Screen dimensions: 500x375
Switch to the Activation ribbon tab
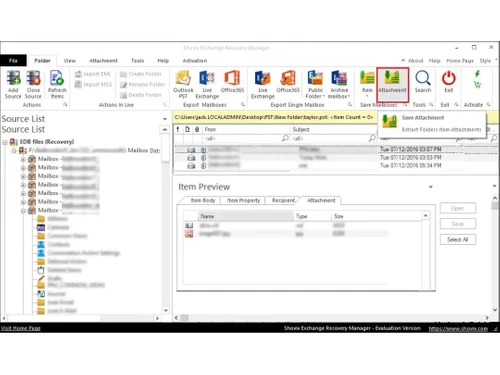[x=195, y=61]
